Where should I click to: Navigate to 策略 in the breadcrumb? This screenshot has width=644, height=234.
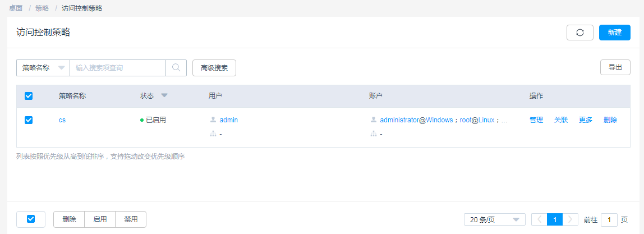pos(42,8)
